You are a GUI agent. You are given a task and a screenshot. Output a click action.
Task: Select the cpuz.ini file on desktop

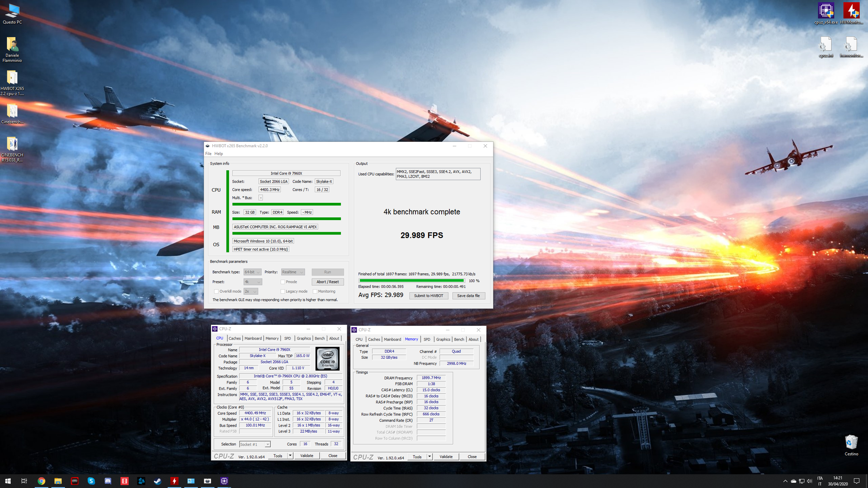[826, 47]
